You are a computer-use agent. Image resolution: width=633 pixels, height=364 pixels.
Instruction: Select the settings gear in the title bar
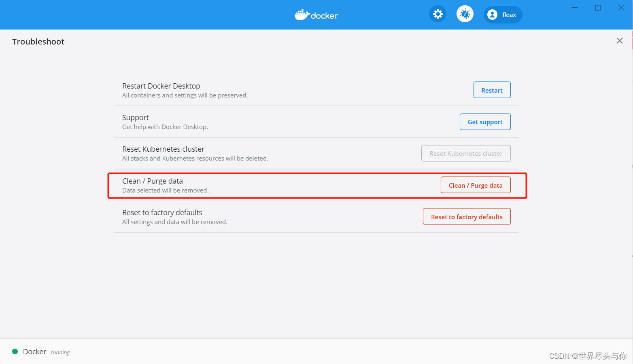[x=438, y=14]
